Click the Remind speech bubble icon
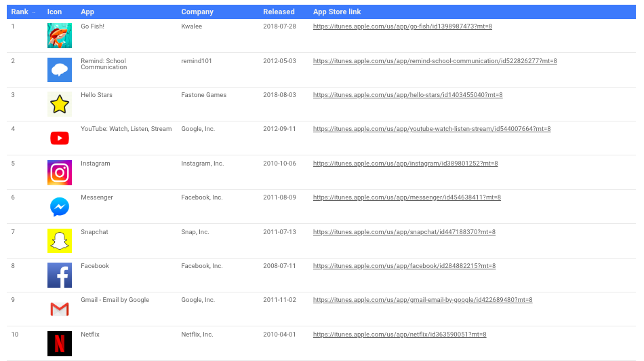This screenshot has width=644, height=361. 60,70
